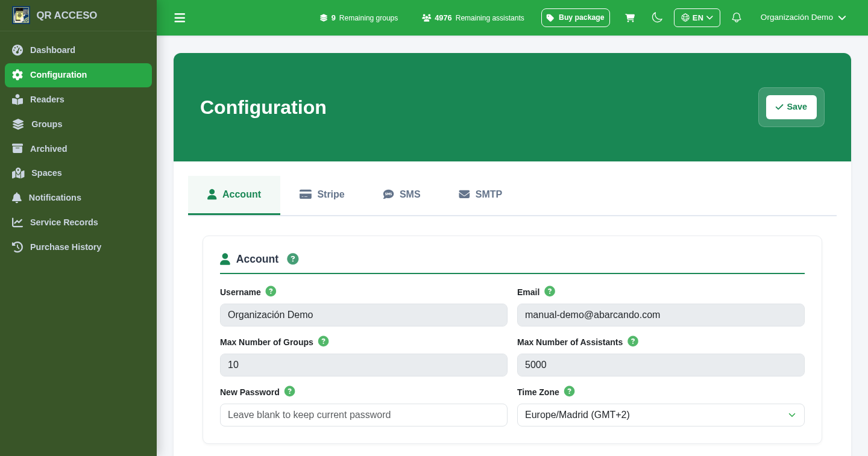868x456 pixels.
Task: Open Spaces in the sidebar
Action: click(x=78, y=173)
